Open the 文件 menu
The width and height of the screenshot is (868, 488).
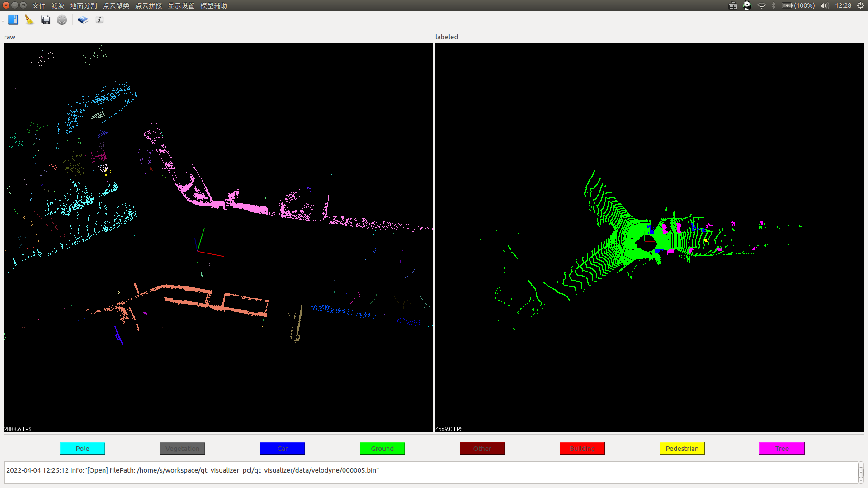pos(39,5)
